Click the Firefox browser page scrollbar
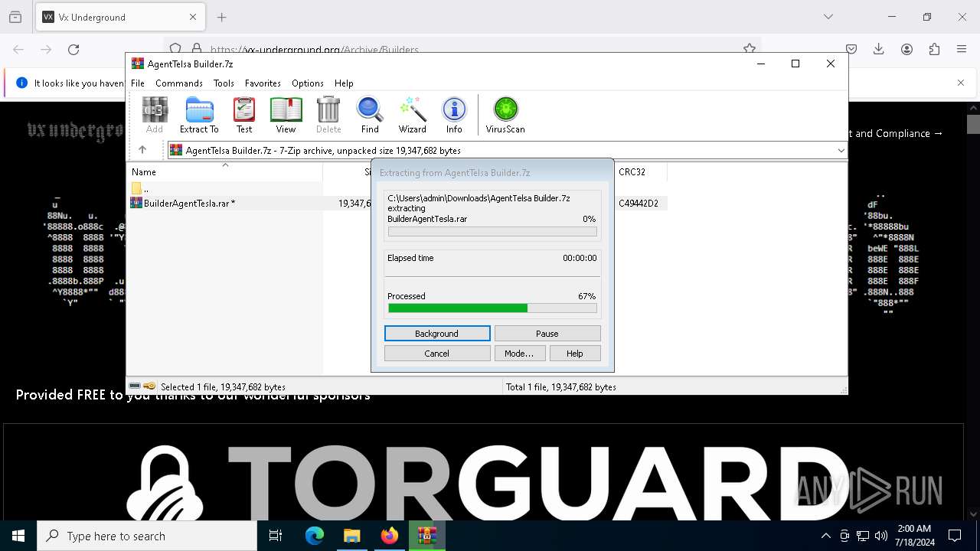980x551 pixels. coord(973,124)
